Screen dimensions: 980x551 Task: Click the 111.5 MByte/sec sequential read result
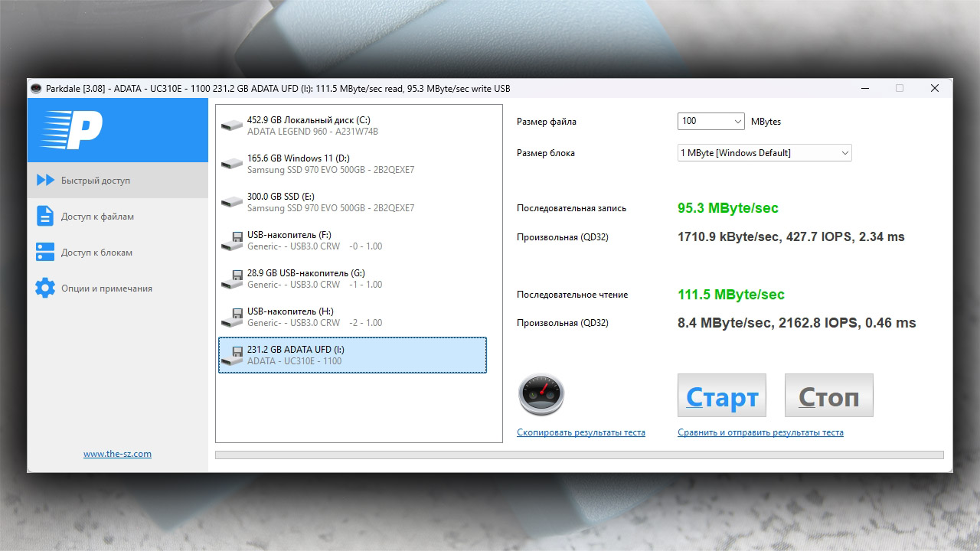(731, 295)
